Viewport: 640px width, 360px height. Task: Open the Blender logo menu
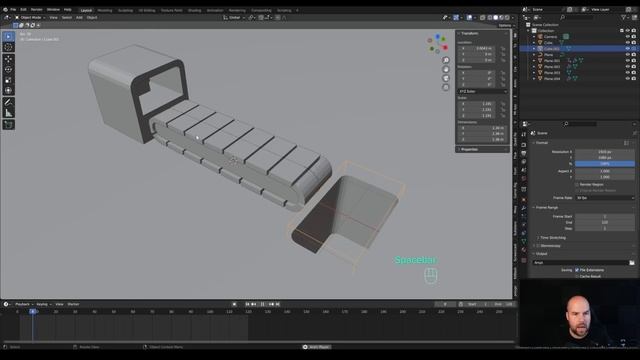coord(5,9)
